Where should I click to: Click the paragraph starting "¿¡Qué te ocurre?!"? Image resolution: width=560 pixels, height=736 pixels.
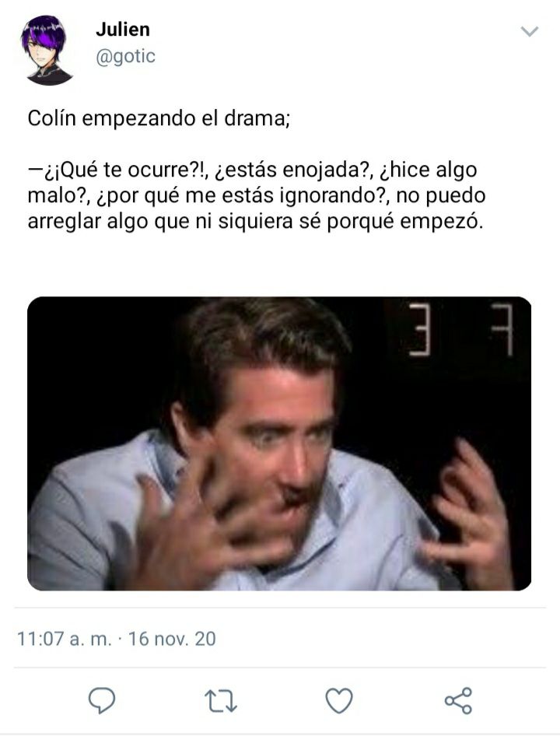257,196
